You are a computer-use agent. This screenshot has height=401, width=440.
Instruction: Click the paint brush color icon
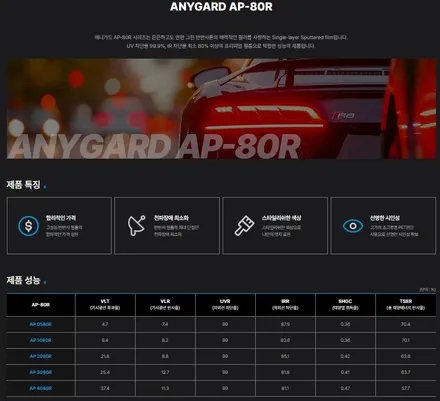pos(244,226)
